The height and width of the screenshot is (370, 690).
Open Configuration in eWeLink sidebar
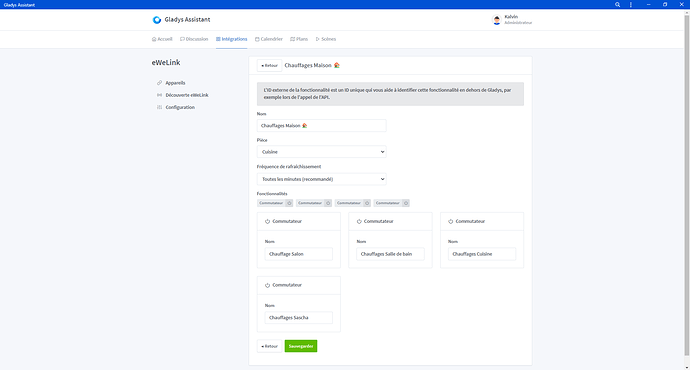click(x=180, y=107)
